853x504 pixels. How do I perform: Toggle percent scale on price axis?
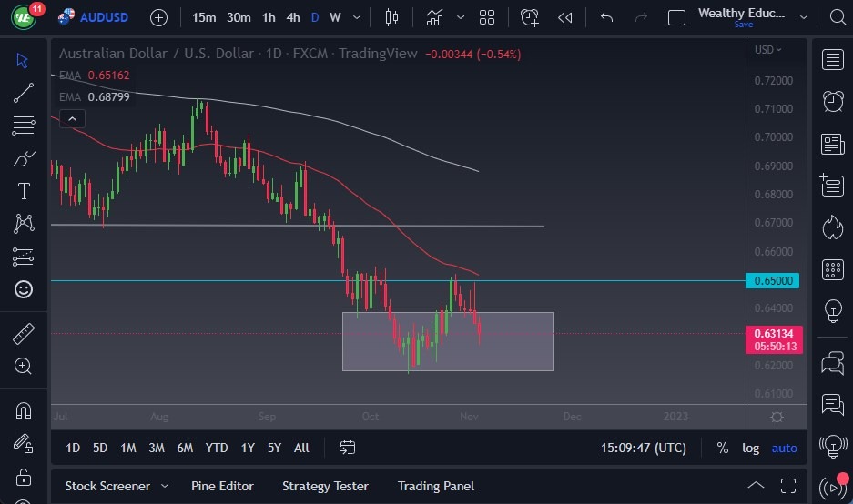click(722, 448)
